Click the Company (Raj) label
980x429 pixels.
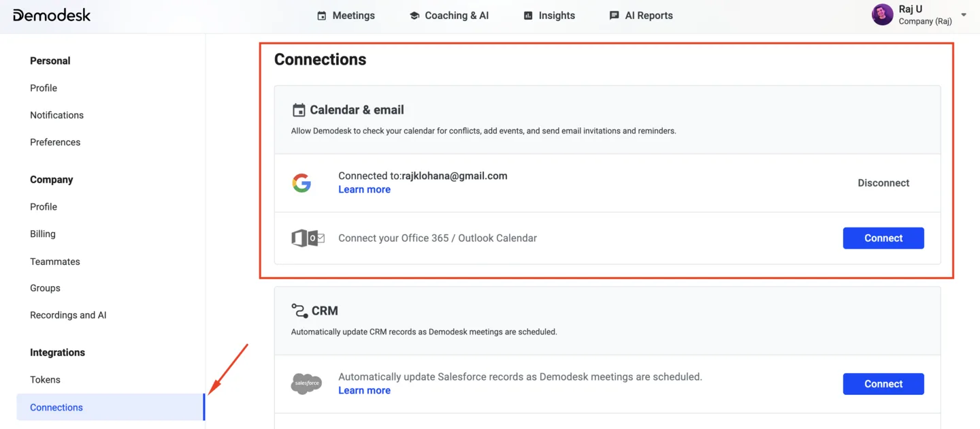pos(925,22)
